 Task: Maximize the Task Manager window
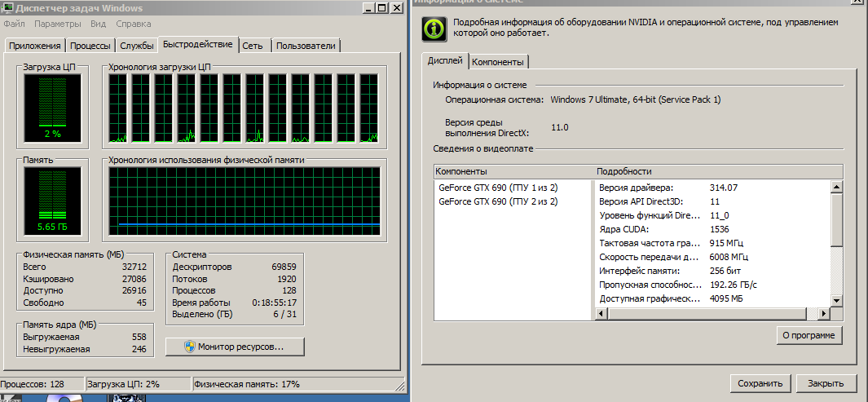click(x=382, y=8)
